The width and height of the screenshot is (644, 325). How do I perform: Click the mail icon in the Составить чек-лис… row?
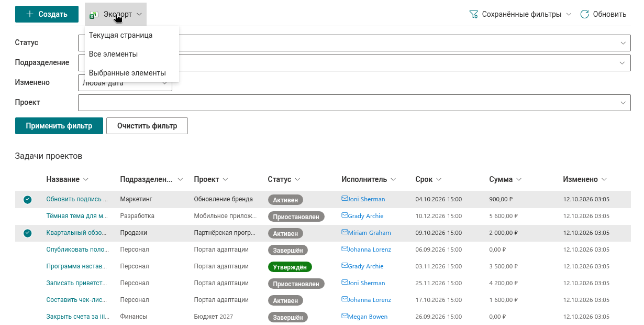pyautogui.click(x=345, y=299)
